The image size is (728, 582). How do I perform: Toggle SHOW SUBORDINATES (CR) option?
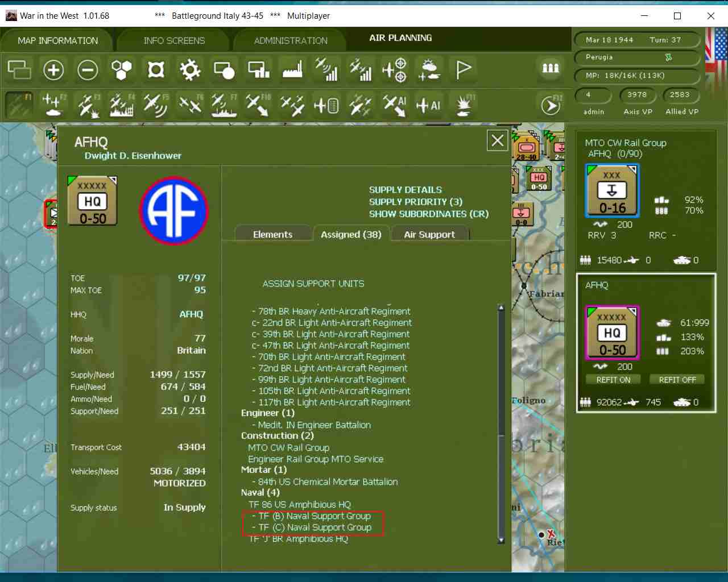tap(429, 214)
